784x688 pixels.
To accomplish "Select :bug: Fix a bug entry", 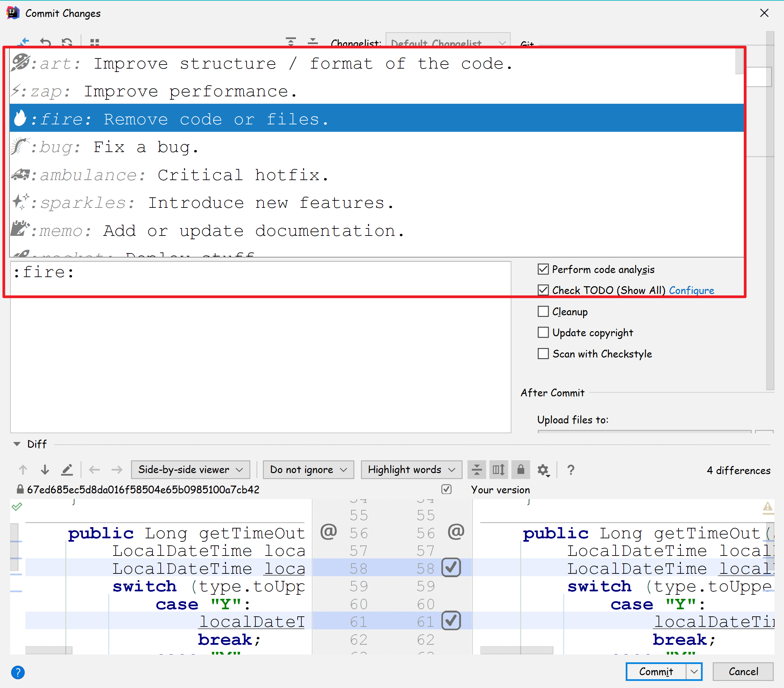I will click(146, 147).
